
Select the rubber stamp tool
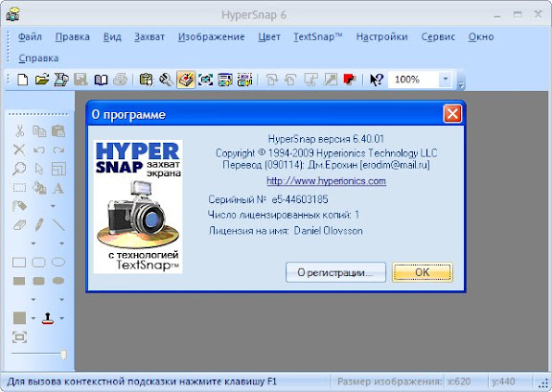click(x=48, y=318)
